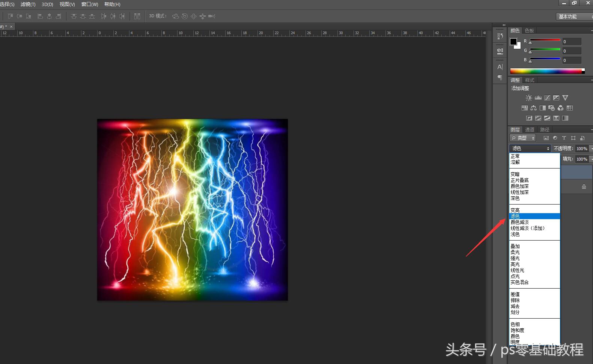Open the Character panel (A icon)
The width and height of the screenshot is (593, 364).
[500, 67]
